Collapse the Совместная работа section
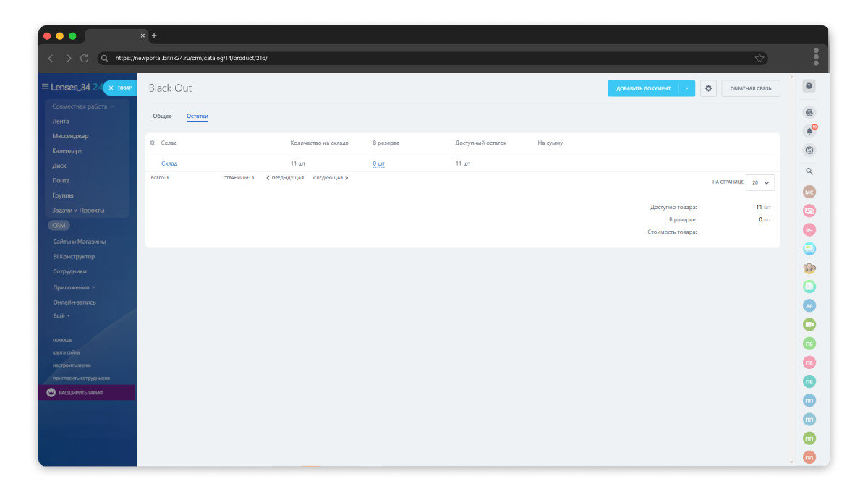The height and width of the screenshot is (492, 868). coord(83,106)
